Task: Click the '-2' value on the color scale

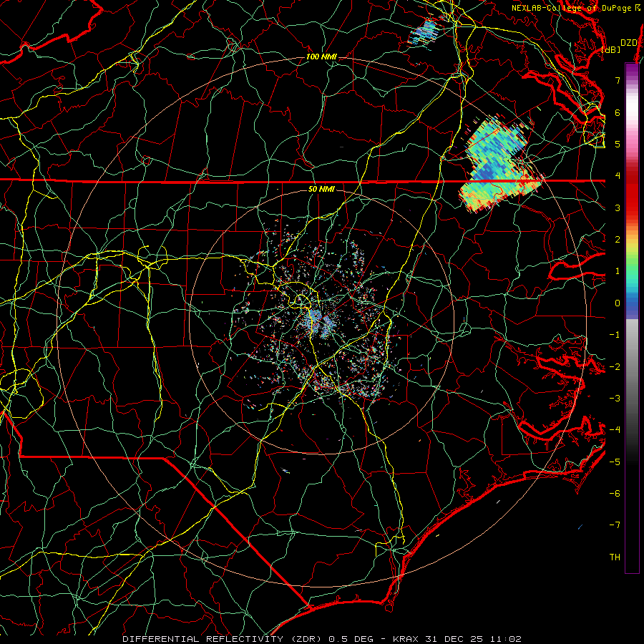Action: [x=615, y=367]
